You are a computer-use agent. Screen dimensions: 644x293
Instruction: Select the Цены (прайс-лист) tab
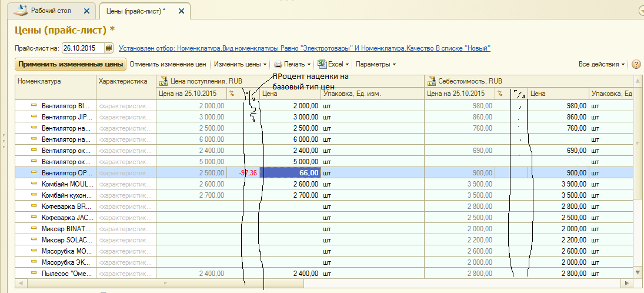pos(135,11)
